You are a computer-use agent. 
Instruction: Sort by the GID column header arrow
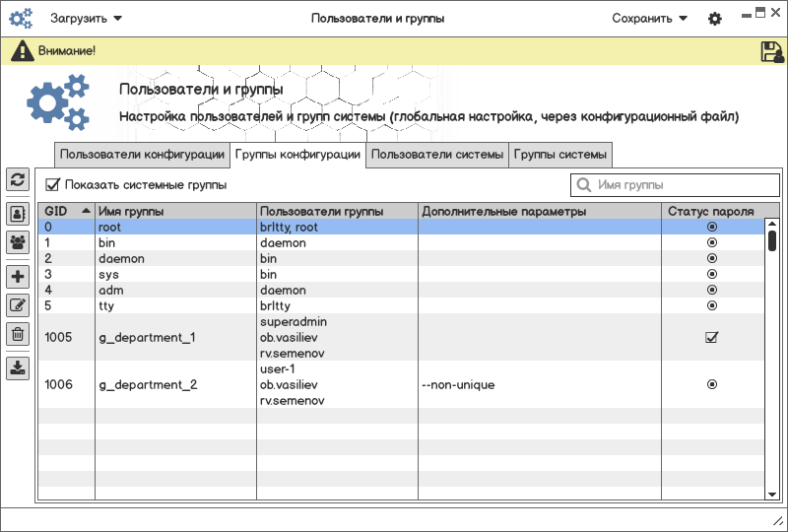pos(86,211)
